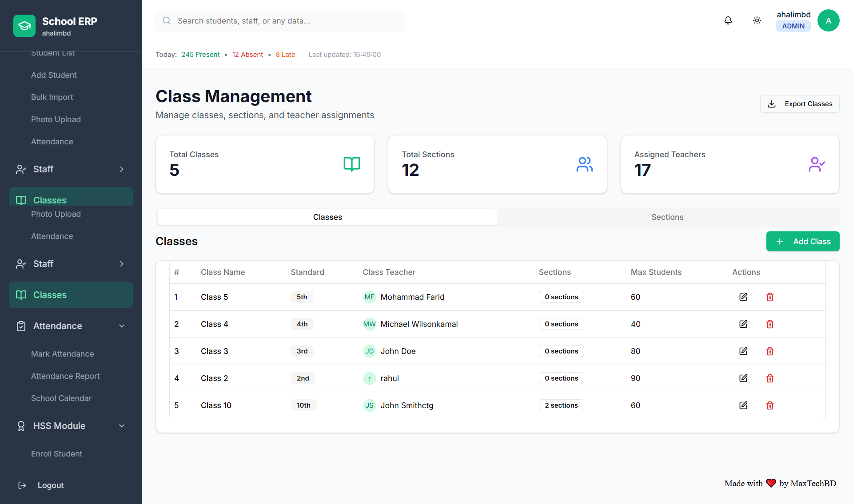Delete the Class 2 row
This screenshot has width=853, height=504.
click(770, 378)
